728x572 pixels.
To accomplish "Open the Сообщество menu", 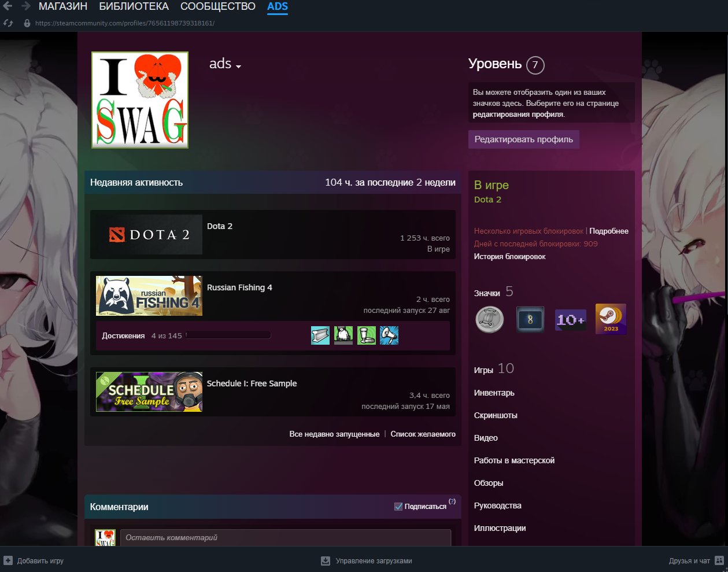I will click(x=217, y=7).
